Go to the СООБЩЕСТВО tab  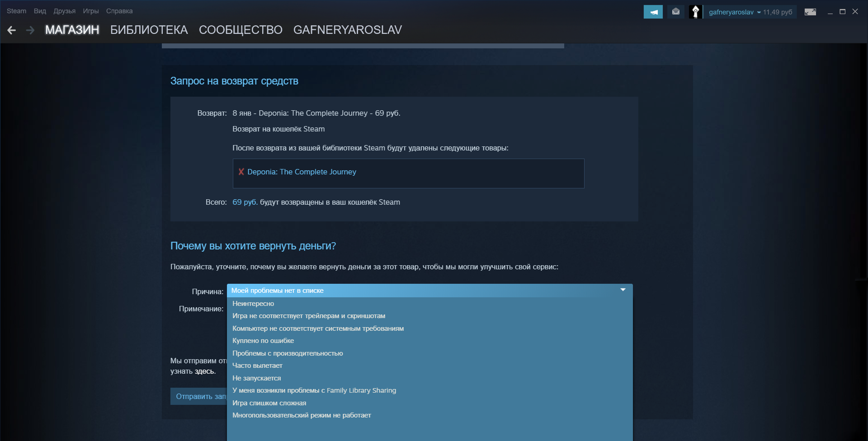pos(241,30)
